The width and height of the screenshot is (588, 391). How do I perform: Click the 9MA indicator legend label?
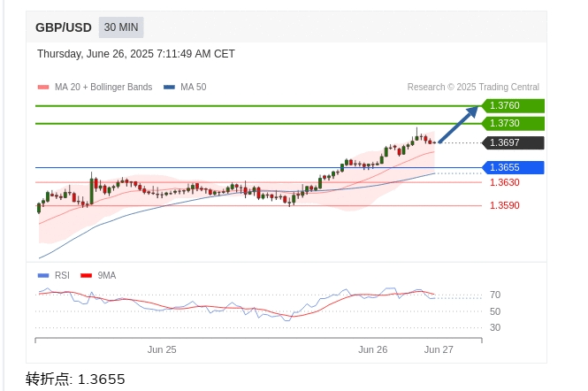tap(107, 275)
